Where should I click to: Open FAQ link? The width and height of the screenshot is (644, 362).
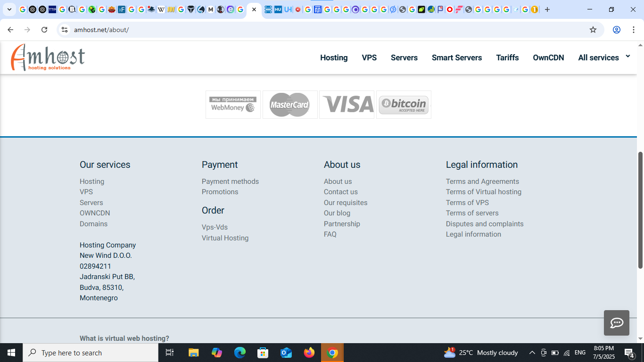(x=330, y=234)
